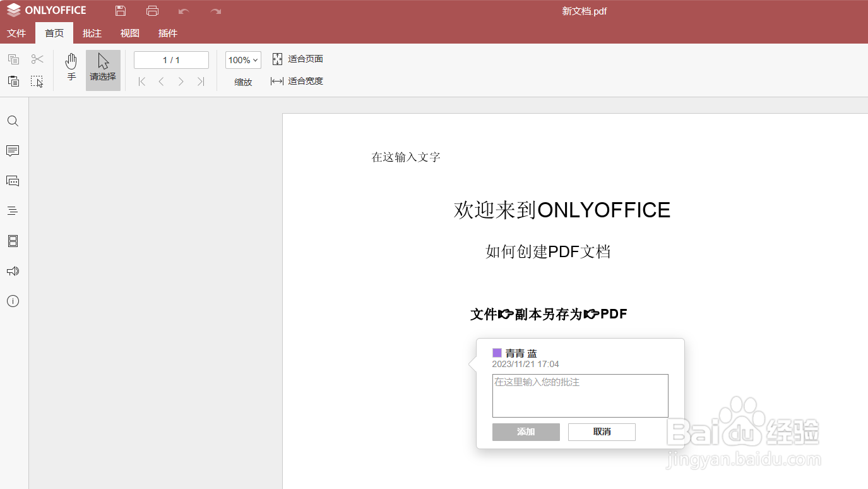Go to the next page
Screen dimensions: 868x489
pyautogui.click(x=181, y=81)
